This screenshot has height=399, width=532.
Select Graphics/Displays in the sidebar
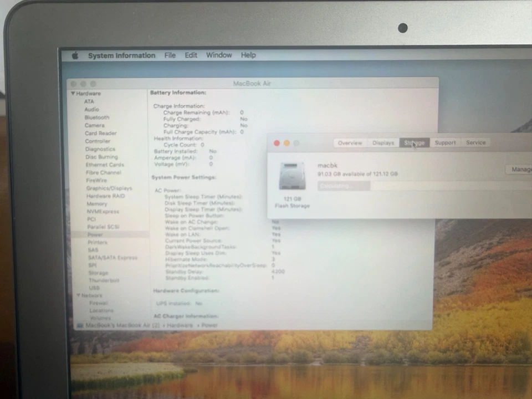pos(109,188)
